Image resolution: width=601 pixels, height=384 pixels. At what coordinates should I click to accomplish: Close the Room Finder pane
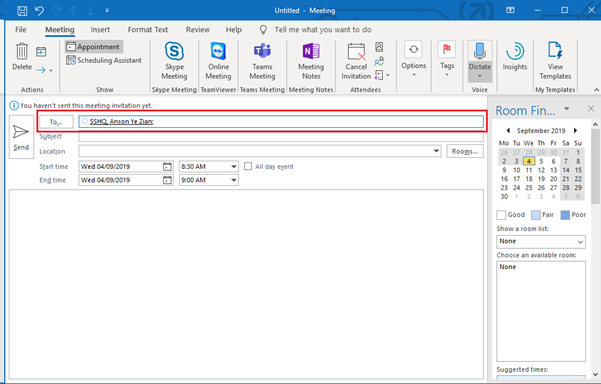(591, 109)
